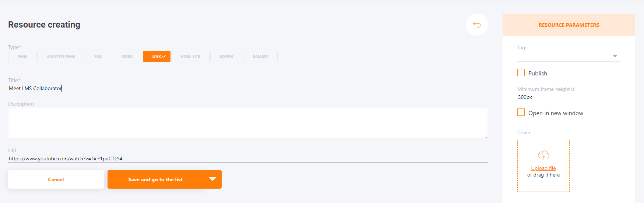
Task: Pick the Gallery type
Action: 260,56
